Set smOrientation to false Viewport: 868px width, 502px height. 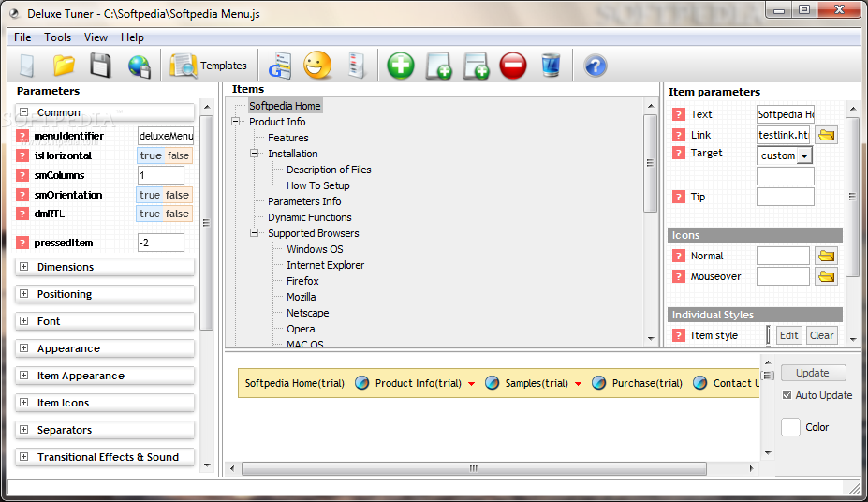pos(178,195)
